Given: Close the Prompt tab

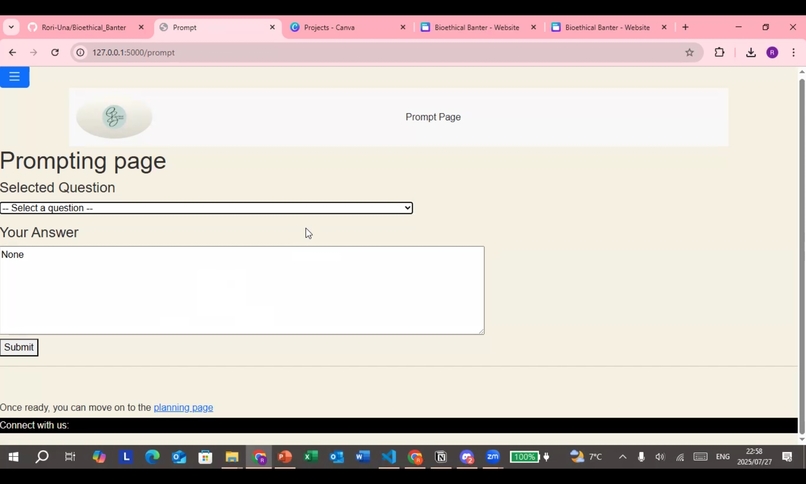Looking at the screenshot, I should click(272, 27).
